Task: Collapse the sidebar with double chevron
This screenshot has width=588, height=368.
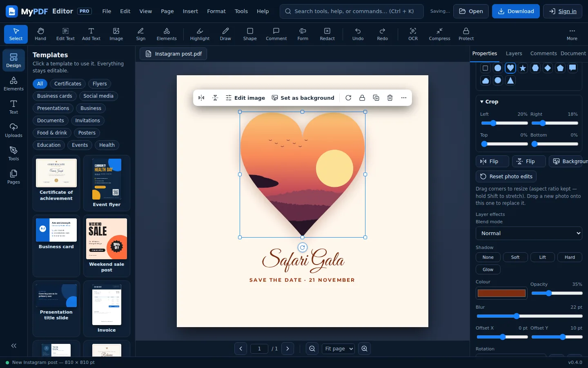Action: (13, 346)
